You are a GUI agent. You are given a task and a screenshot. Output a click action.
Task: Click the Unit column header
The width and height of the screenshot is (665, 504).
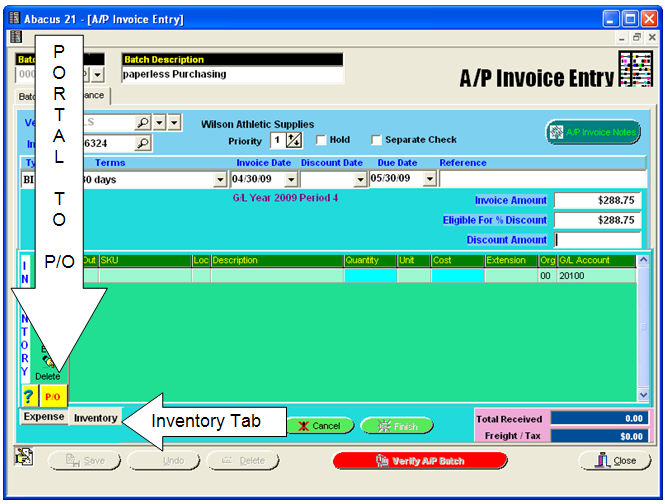[414, 260]
